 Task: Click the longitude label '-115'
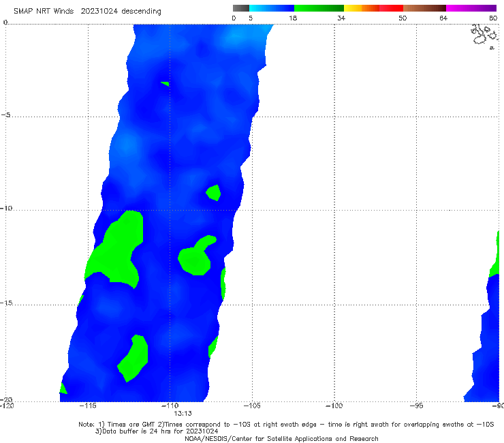[x=88, y=406]
